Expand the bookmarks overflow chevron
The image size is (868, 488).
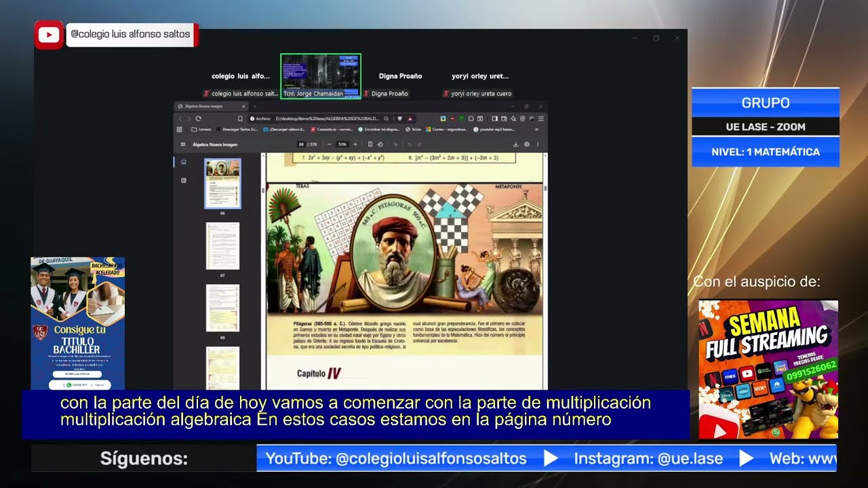tap(536, 129)
